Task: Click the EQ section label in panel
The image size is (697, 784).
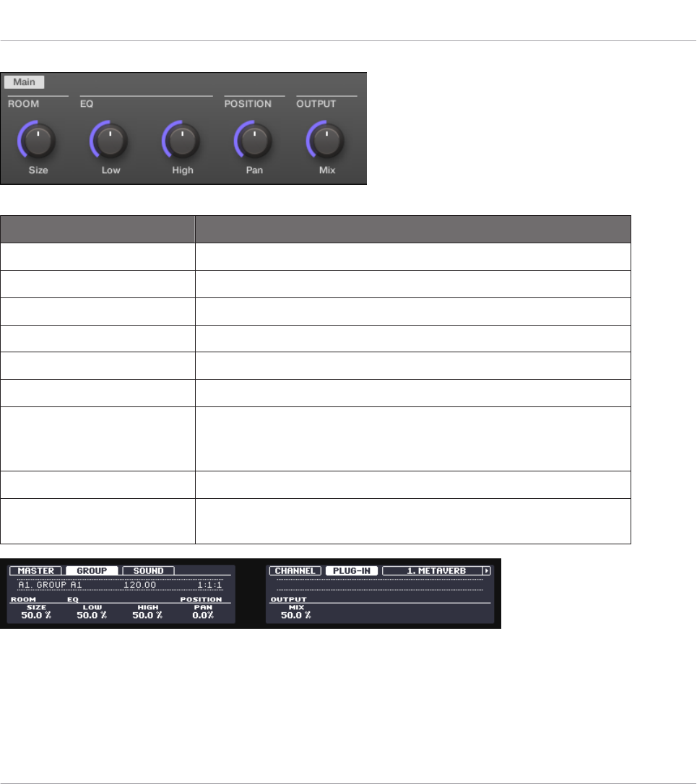Action: [x=87, y=104]
